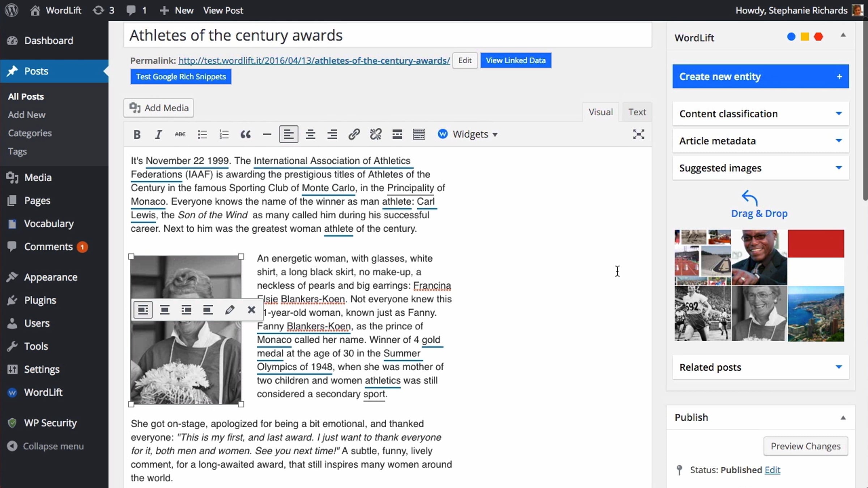Insert a blockquote
The image size is (868, 488).
click(x=246, y=134)
